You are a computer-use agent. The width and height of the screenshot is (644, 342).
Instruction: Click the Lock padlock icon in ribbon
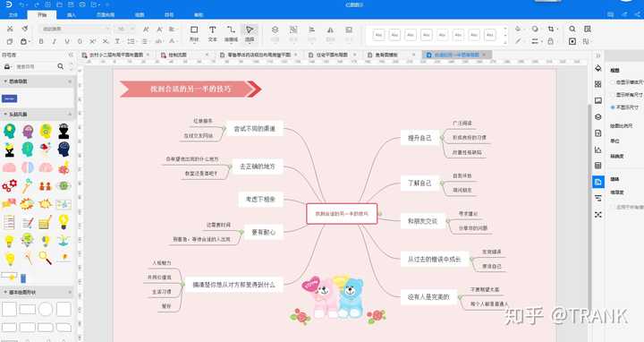(x=551, y=41)
